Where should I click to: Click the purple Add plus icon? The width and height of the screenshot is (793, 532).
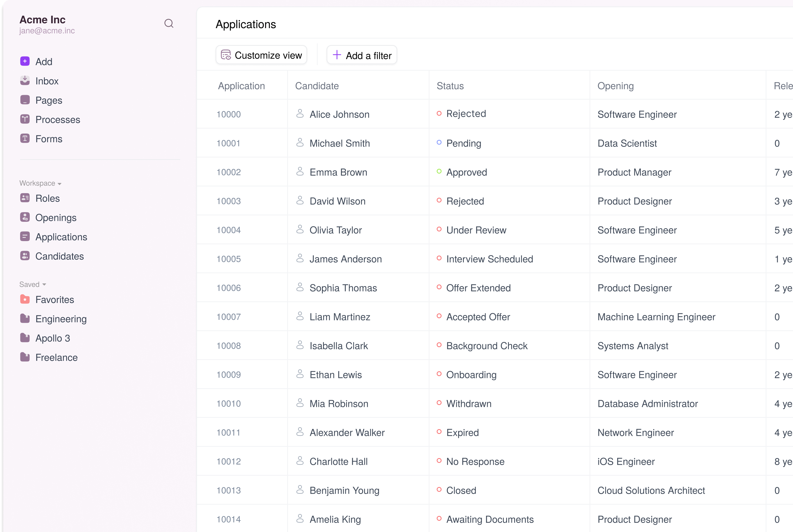click(25, 61)
